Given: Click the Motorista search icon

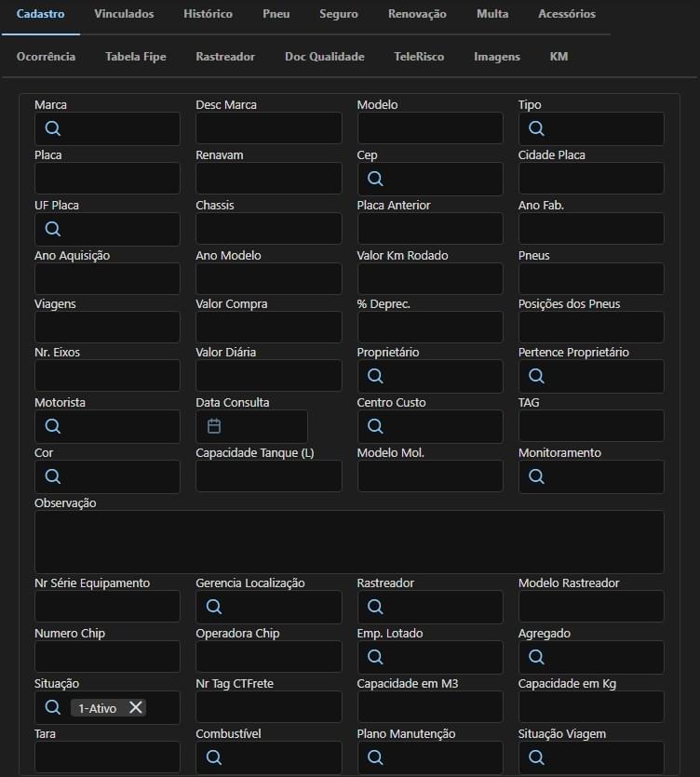Looking at the screenshot, I should point(53,426).
